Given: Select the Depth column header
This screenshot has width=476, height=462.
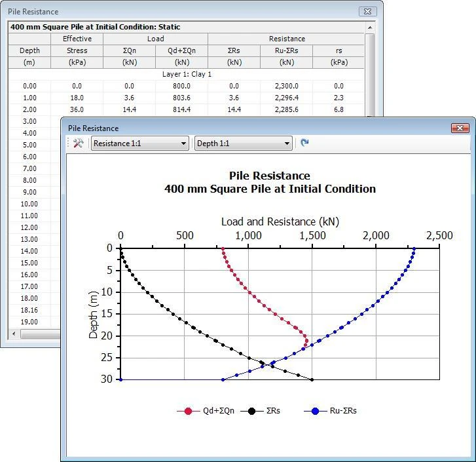Looking at the screenshot, I should tap(29, 50).
